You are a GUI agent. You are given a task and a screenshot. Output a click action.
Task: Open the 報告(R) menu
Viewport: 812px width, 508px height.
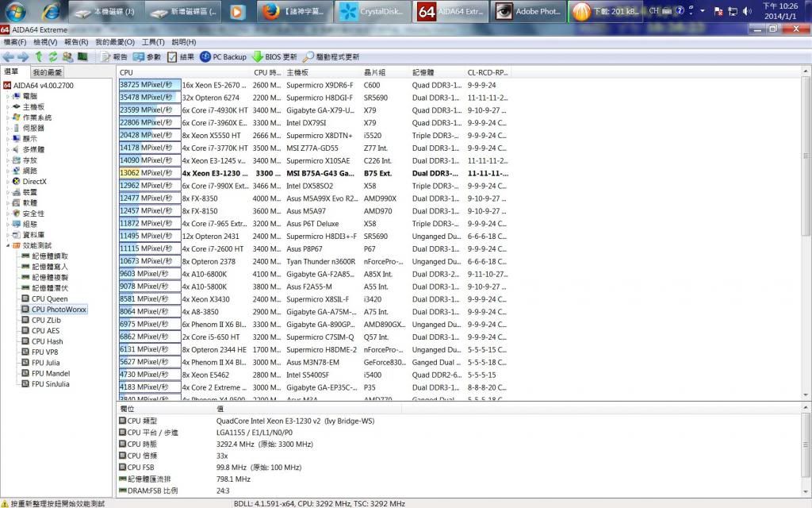(x=76, y=42)
